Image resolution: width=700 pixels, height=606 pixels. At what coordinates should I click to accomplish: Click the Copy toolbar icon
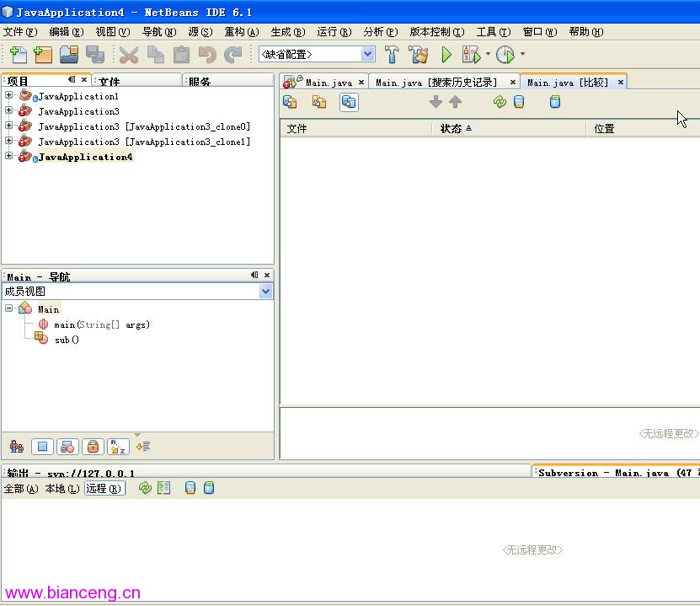(155, 55)
